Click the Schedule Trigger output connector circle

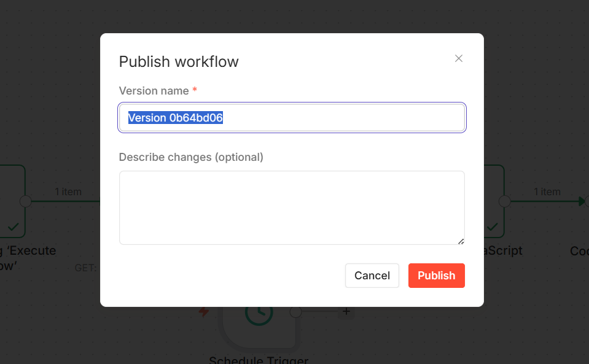tap(295, 312)
